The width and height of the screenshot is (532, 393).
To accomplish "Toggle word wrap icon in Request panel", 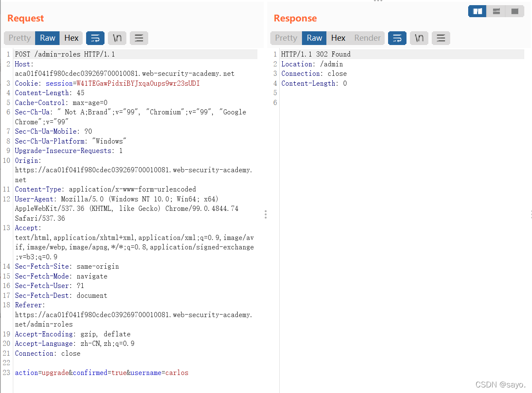I will click(x=96, y=38).
